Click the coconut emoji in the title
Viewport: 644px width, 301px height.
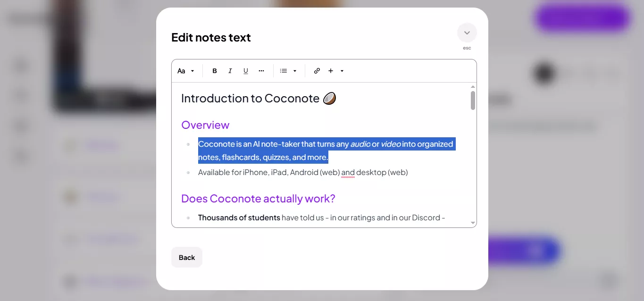coord(329,98)
